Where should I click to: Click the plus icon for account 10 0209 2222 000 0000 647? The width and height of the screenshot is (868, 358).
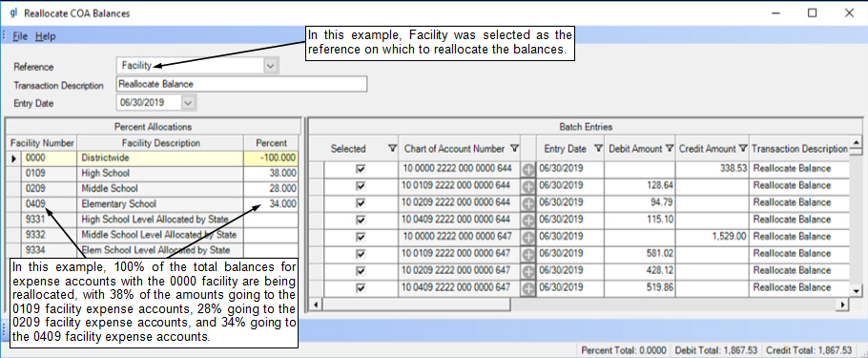tap(528, 272)
